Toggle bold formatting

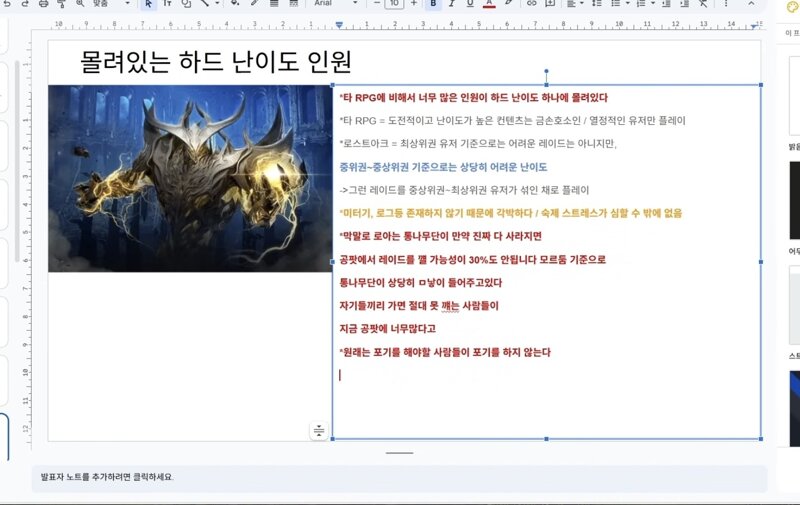(x=433, y=4)
